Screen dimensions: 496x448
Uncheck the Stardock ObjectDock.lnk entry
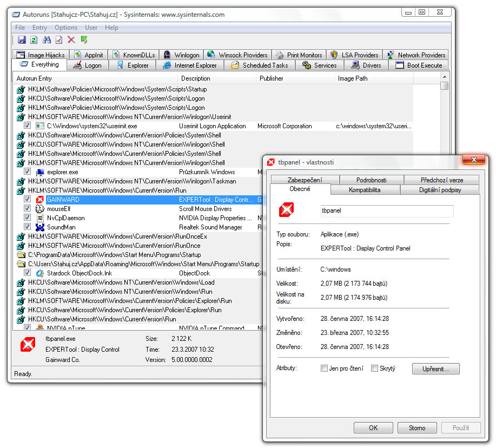[x=27, y=273]
